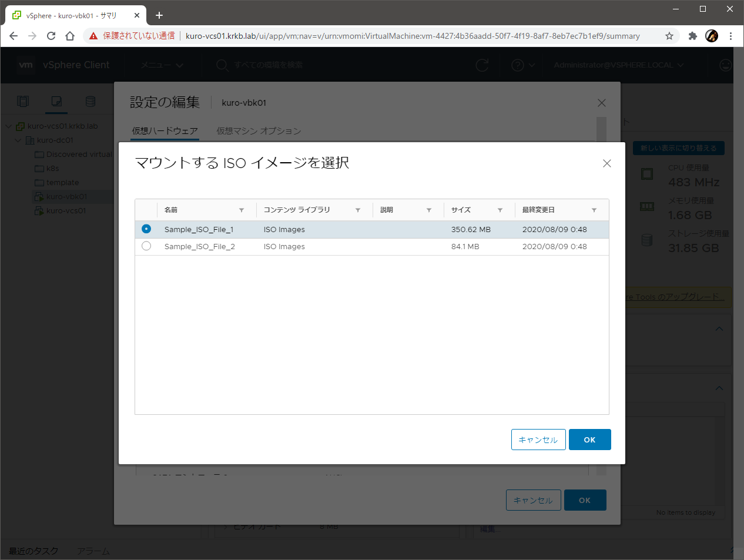Open the サイズ column filter
This screenshot has width=744, height=560.
[x=500, y=210]
